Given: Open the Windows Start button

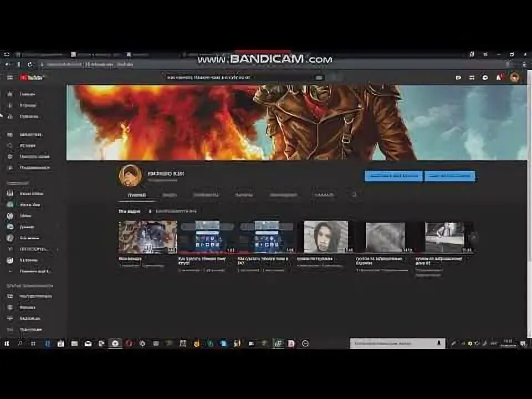Looking at the screenshot, I should (7, 344).
